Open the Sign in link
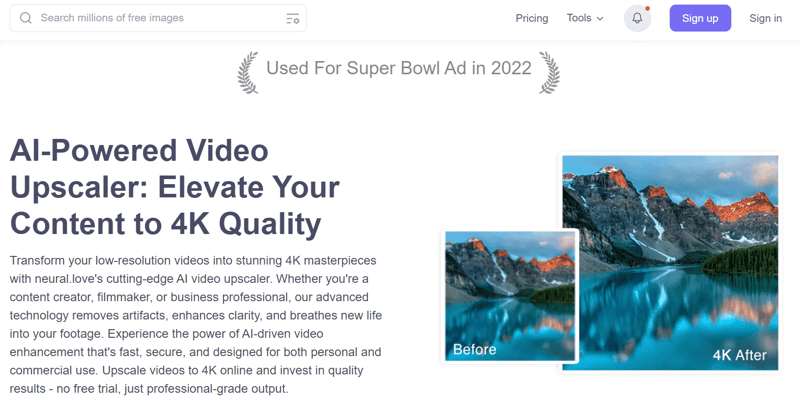800x408 pixels. tap(765, 18)
